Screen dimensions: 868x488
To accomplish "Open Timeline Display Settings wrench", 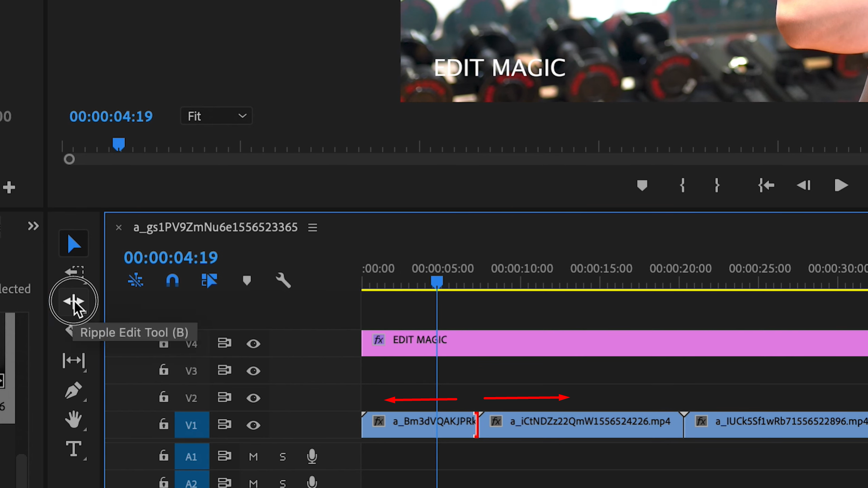I will pyautogui.click(x=283, y=280).
